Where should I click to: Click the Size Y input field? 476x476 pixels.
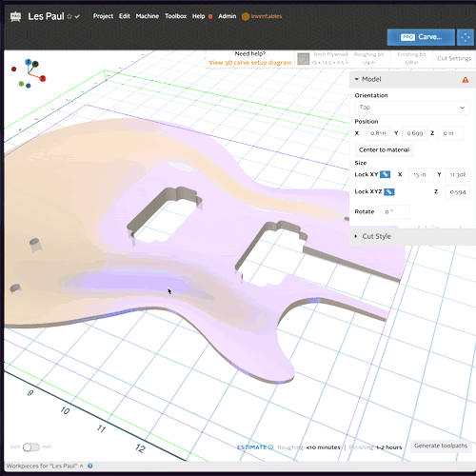click(x=457, y=175)
